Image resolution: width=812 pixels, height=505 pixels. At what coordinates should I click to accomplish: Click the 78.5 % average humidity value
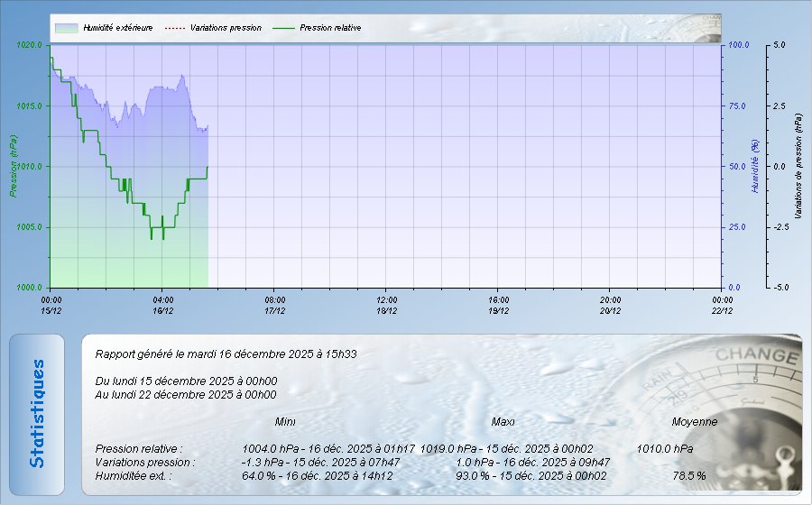(x=689, y=475)
